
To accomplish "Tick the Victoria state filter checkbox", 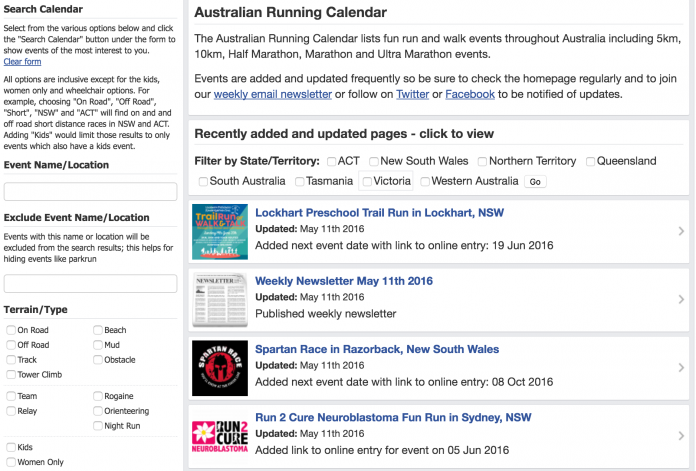I will 367,182.
